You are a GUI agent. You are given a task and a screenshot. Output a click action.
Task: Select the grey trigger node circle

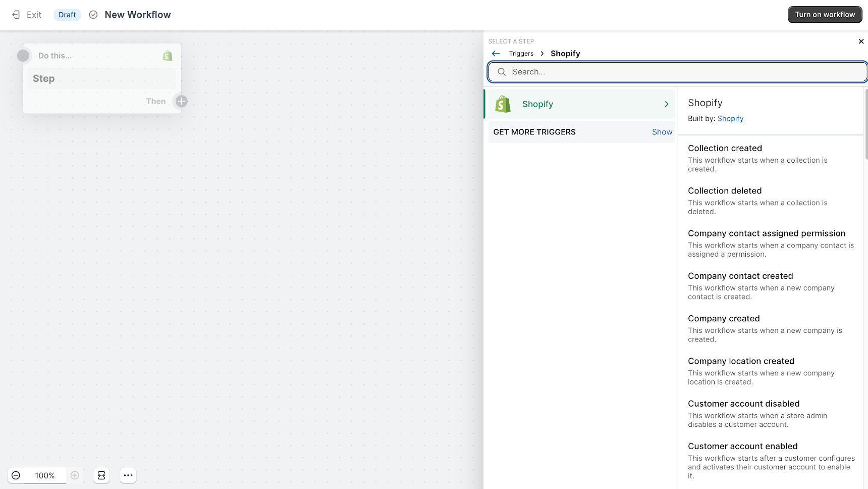click(x=23, y=56)
